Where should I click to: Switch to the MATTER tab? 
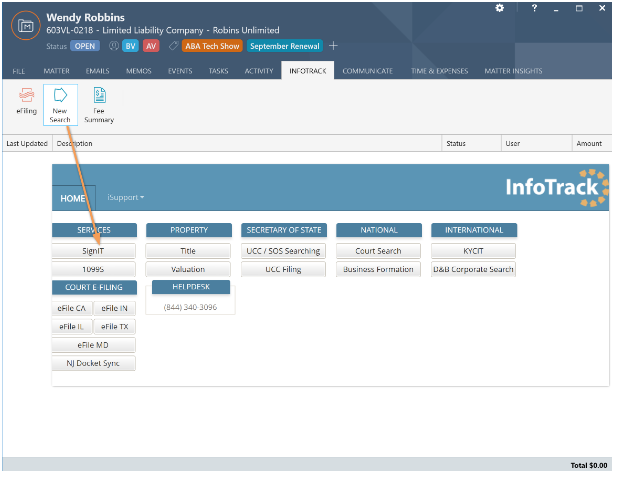pyautogui.click(x=56, y=71)
